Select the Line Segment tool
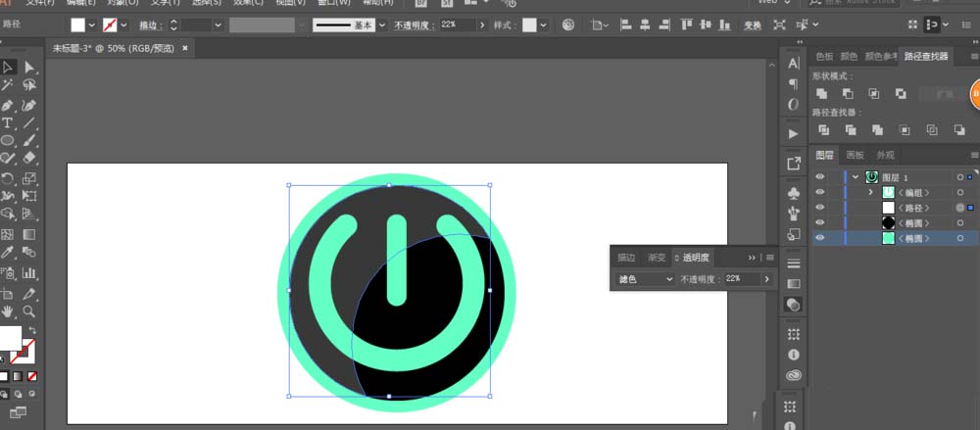Viewport: 980px width, 430px height. [28, 122]
